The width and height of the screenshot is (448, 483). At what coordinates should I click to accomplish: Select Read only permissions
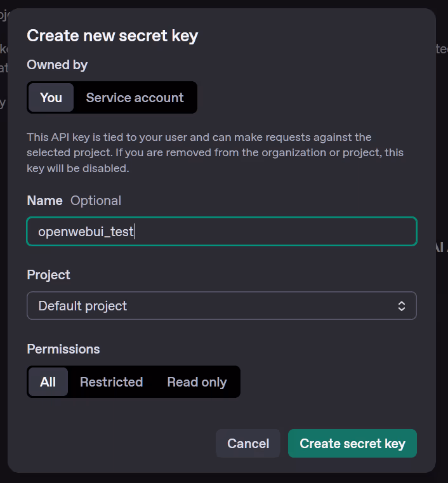(197, 382)
